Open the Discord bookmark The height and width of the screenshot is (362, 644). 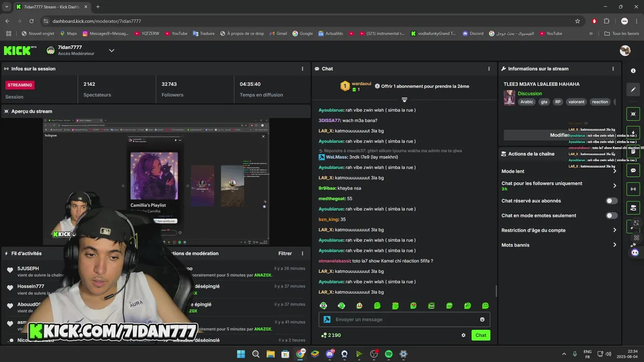pyautogui.click(x=472, y=34)
